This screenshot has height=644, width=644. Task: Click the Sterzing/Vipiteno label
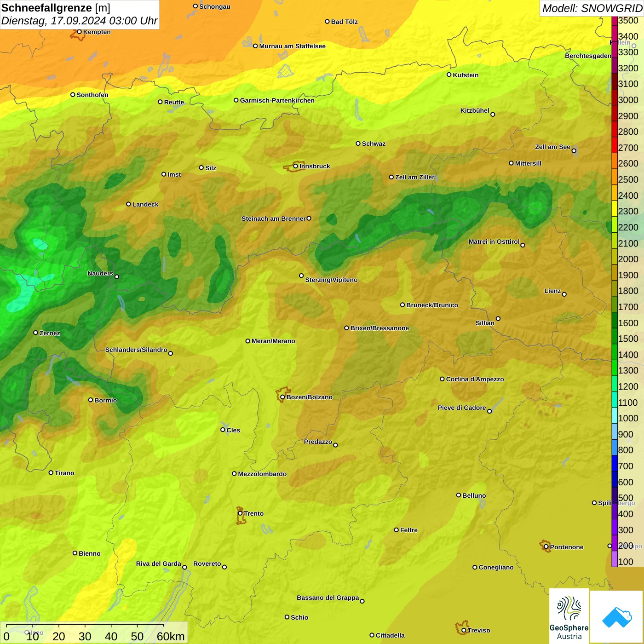click(331, 280)
